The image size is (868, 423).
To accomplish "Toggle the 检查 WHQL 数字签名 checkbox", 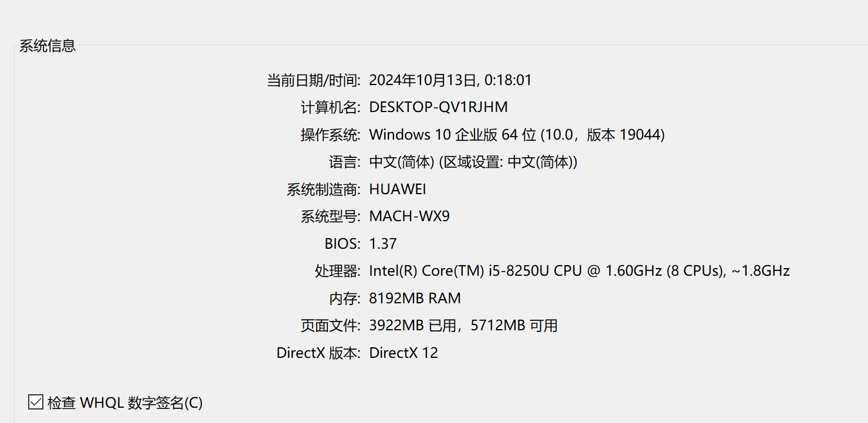I will (36, 402).
